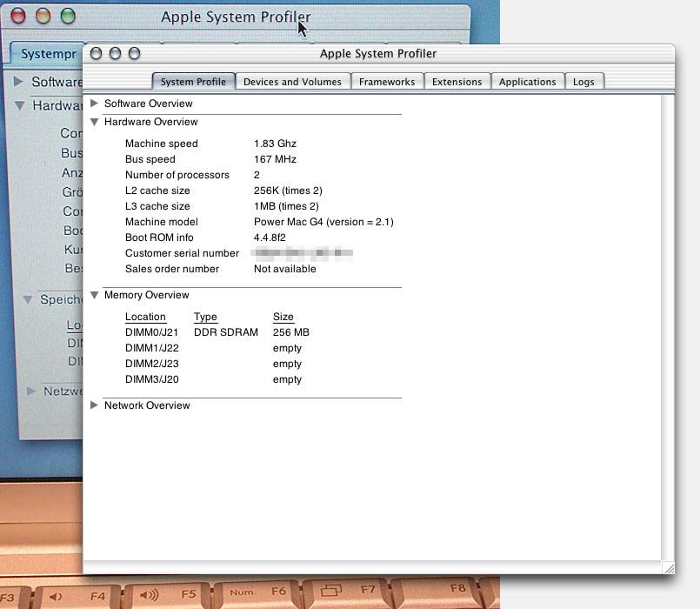Minimize the front Apple System Profiler window
This screenshot has width=700, height=609.
coord(115,54)
